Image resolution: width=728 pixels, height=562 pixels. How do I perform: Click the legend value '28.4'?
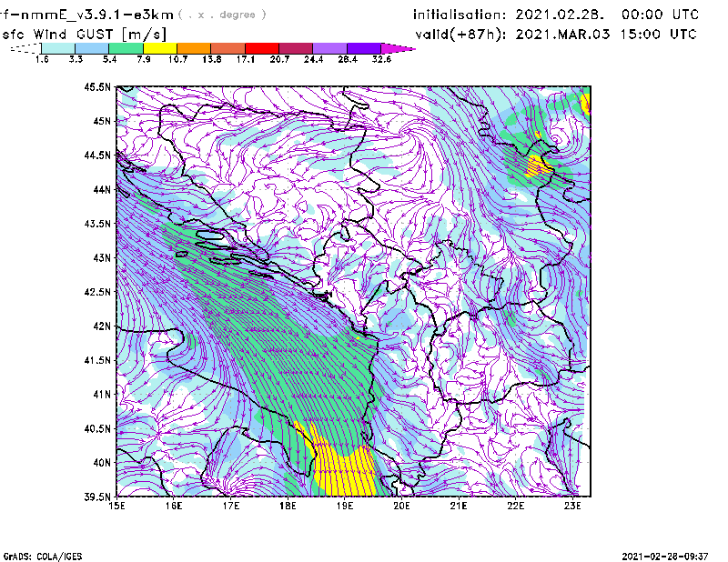coord(348,59)
